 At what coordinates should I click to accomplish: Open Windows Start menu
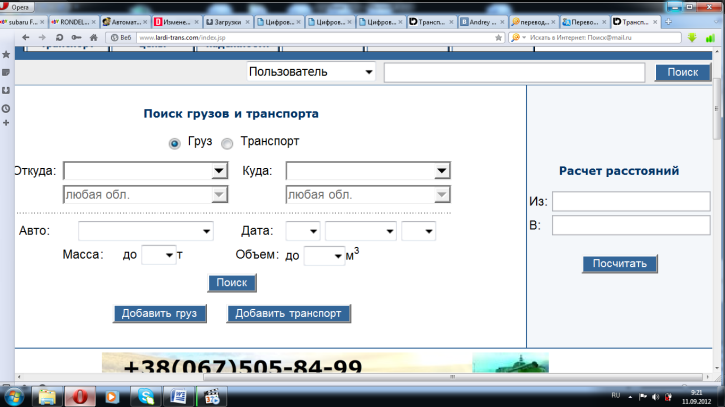tap(14, 397)
